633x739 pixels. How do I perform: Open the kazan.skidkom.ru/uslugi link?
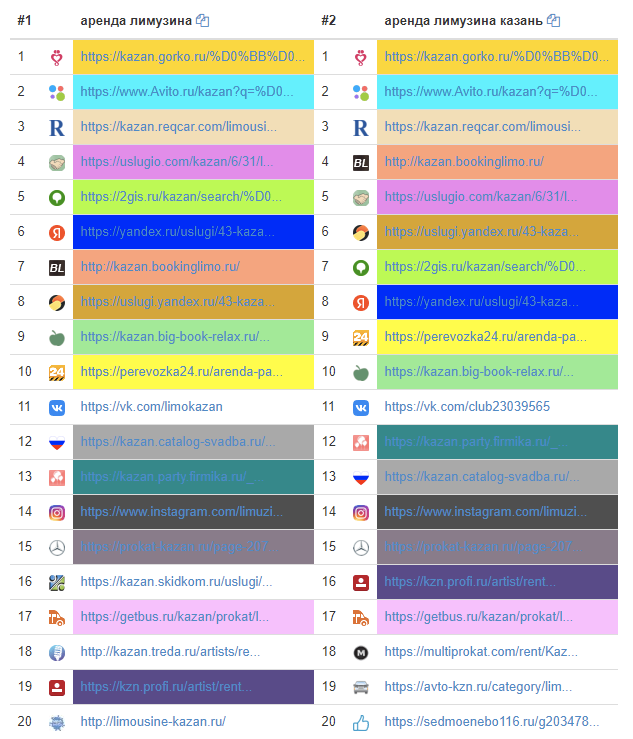pos(176,582)
